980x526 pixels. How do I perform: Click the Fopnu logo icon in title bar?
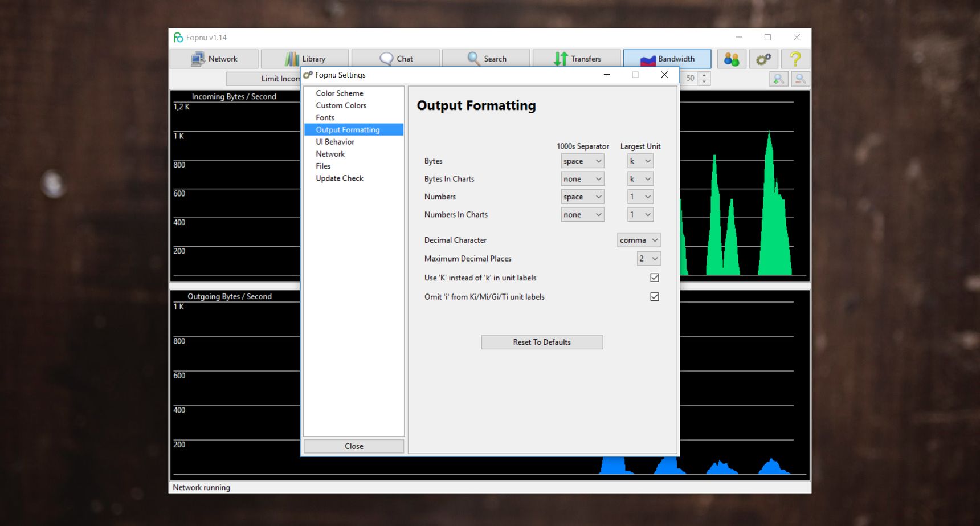click(178, 38)
